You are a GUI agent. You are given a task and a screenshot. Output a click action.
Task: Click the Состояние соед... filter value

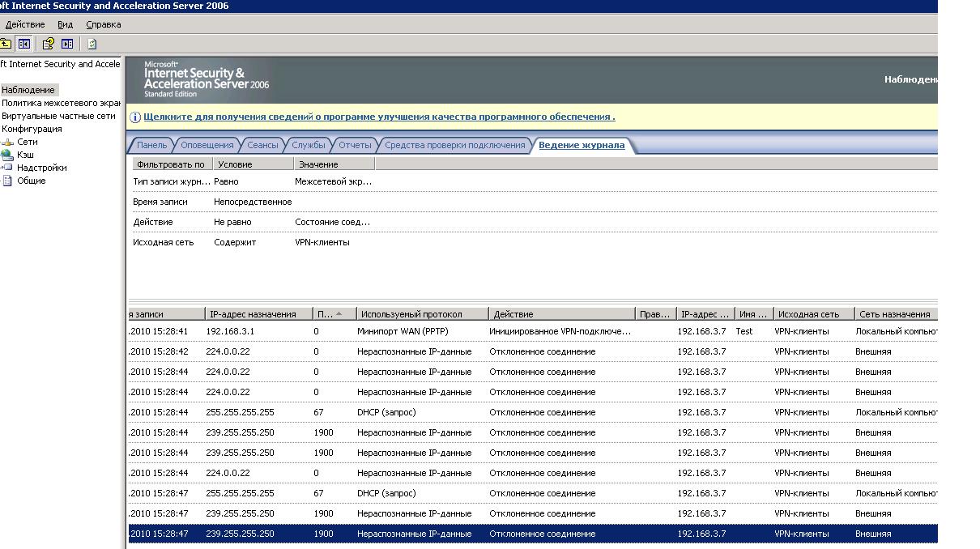point(332,222)
